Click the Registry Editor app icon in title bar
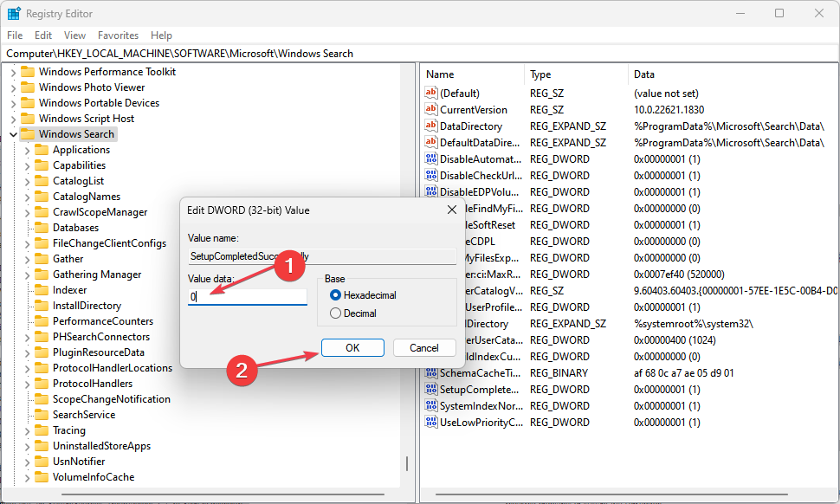 click(x=14, y=13)
